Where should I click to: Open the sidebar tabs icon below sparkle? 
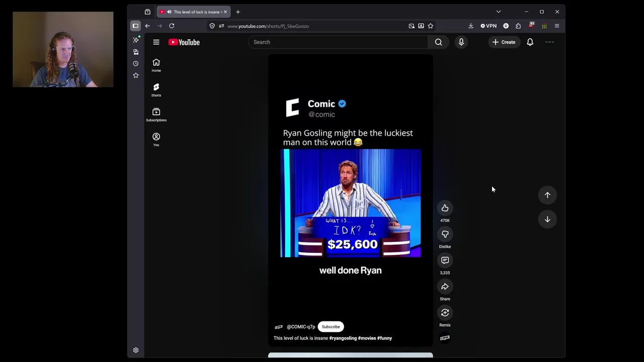[135, 52]
